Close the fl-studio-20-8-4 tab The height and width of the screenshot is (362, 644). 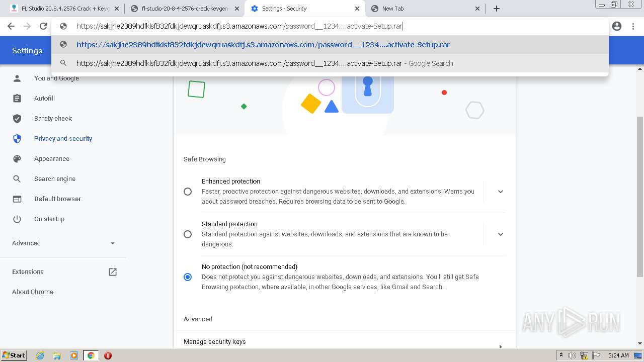(x=237, y=9)
